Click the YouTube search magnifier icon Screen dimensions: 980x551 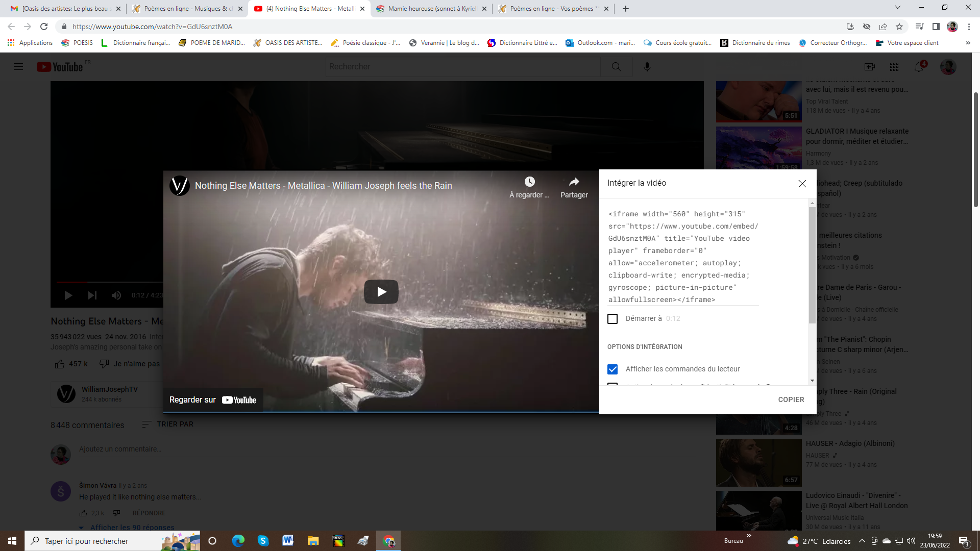click(616, 67)
